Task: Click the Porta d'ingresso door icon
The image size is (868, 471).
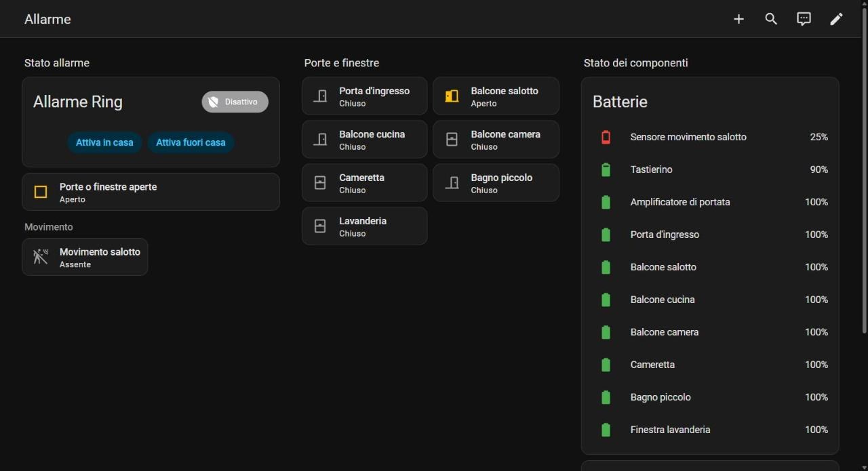Action: coord(320,96)
